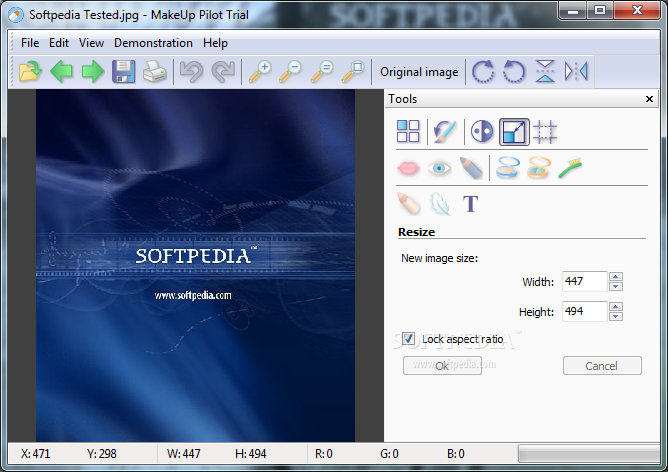The width and height of the screenshot is (668, 472).
Task: Select the gray pencil liner tool
Action: [x=471, y=168]
